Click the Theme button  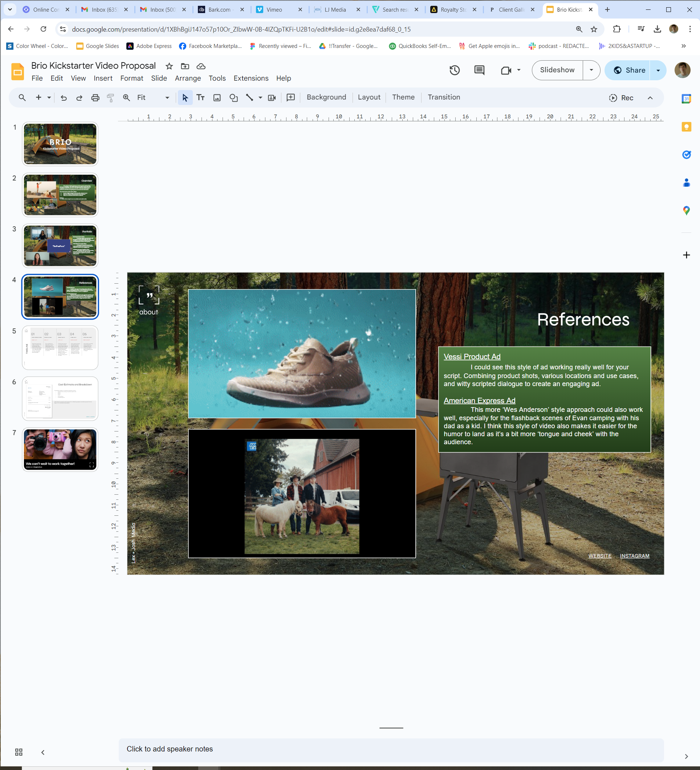(403, 97)
